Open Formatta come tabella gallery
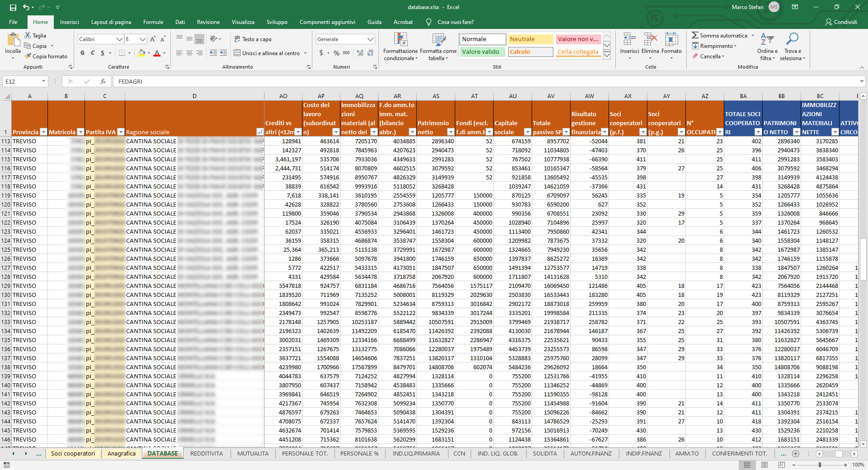Viewport: 868px width, 470px height. coord(438,47)
